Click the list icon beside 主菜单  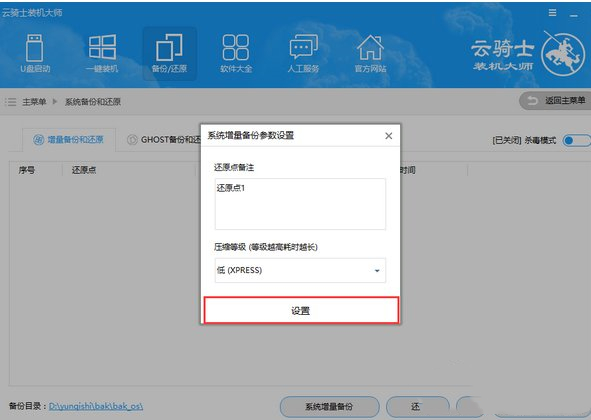(11, 102)
